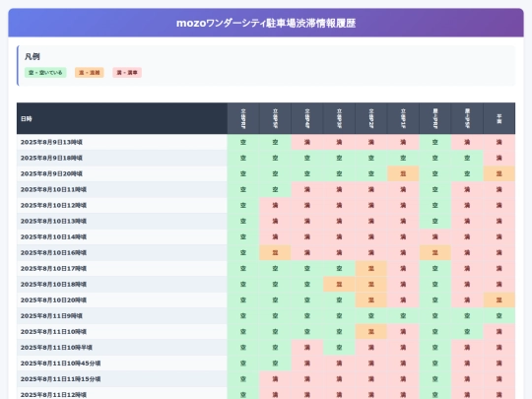Screen dimensions: 532x399
Task: Click green 空 cell under 立体PRF for 8月10日13時頃
Action: click(x=243, y=222)
